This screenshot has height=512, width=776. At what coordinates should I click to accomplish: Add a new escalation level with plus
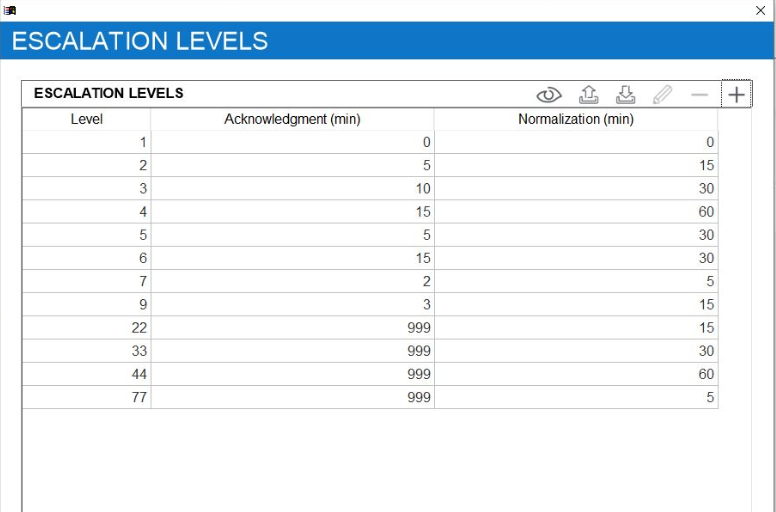(736, 95)
